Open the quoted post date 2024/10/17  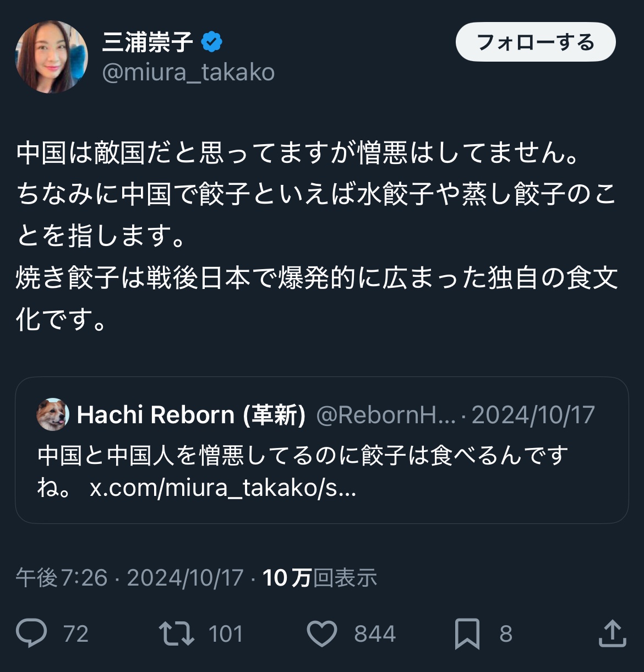coord(533,415)
